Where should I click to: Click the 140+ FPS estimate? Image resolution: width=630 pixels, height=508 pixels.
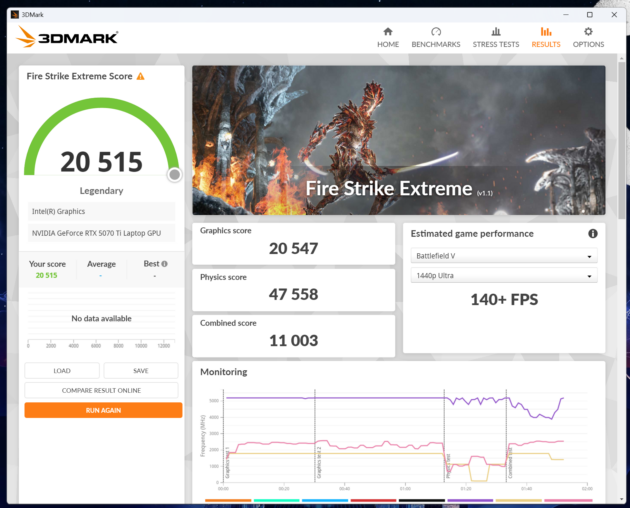[x=504, y=299]
